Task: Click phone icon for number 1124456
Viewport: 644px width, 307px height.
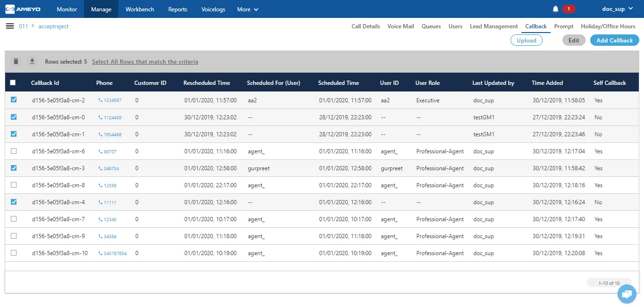Action: pyautogui.click(x=100, y=117)
